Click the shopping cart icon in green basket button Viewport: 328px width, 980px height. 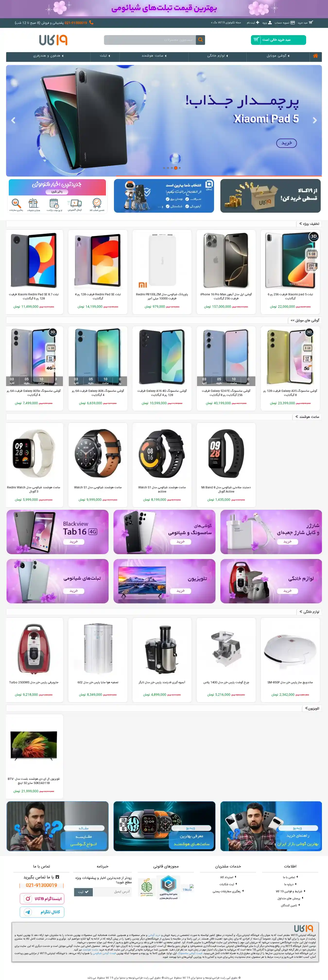[x=256, y=40]
